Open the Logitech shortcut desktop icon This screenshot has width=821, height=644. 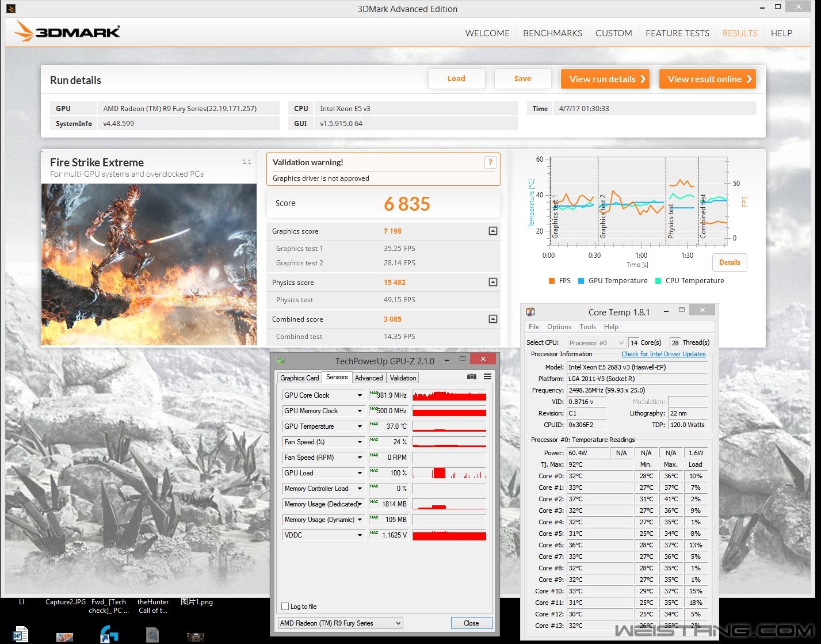[109, 634]
